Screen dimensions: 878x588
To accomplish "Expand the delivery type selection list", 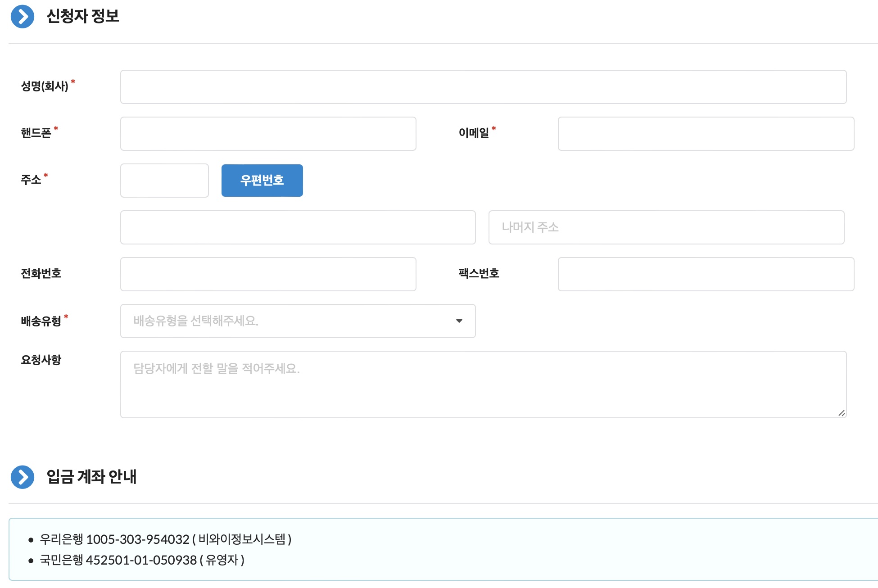I will (297, 321).
